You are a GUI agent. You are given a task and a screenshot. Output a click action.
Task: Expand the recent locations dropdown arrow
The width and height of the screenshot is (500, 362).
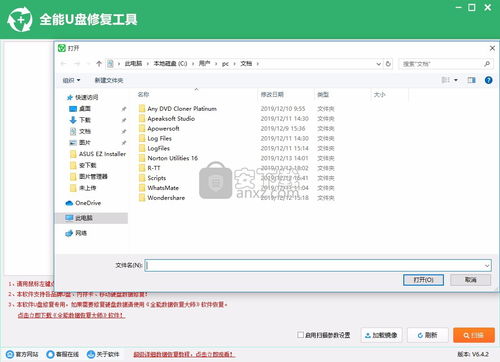coord(88,64)
